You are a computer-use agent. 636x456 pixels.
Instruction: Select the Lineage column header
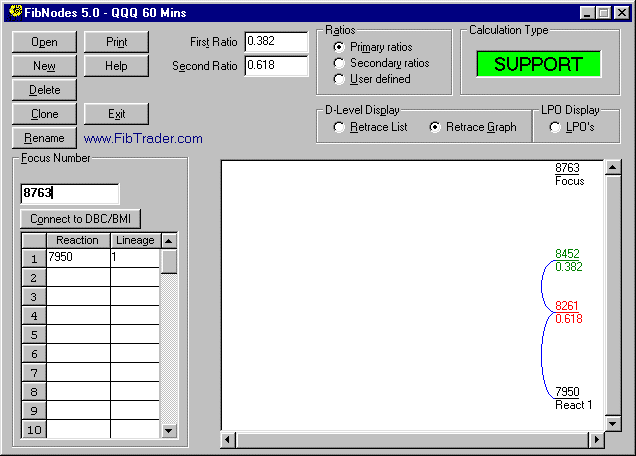click(x=135, y=240)
